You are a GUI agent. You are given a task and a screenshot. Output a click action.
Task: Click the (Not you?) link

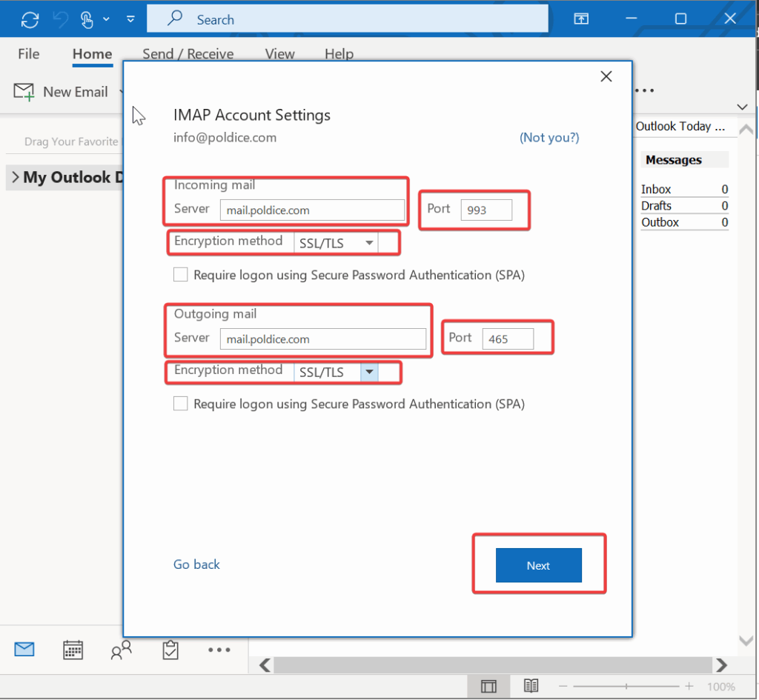pos(549,137)
